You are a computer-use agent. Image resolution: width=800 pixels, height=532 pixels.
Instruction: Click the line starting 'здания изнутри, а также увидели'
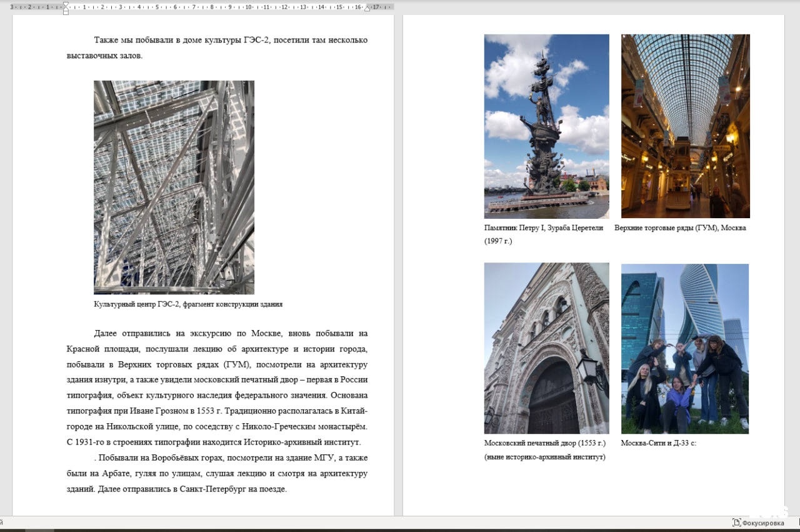(217, 380)
